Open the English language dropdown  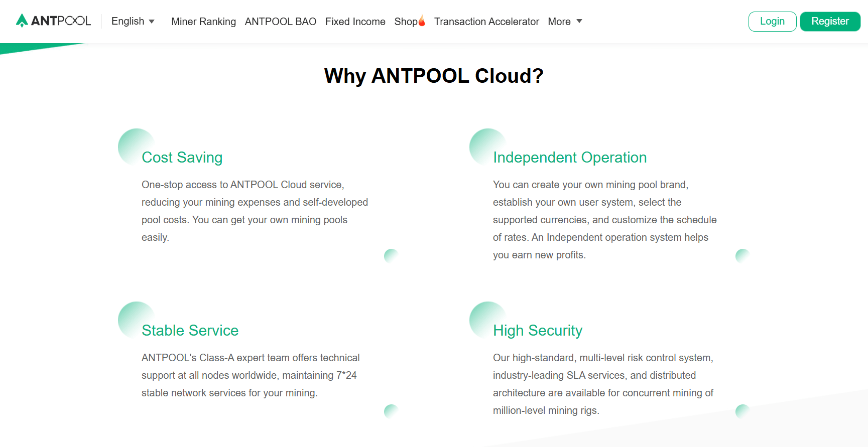tap(133, 21)
